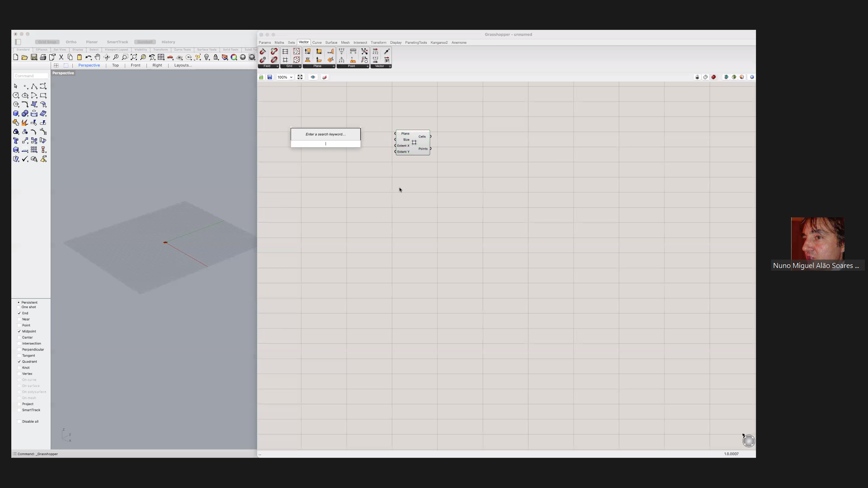Image resolution: width=868 pixels, height=488 pixels.
Task: Click the Rhino Command input field
Action: [31, 76]
